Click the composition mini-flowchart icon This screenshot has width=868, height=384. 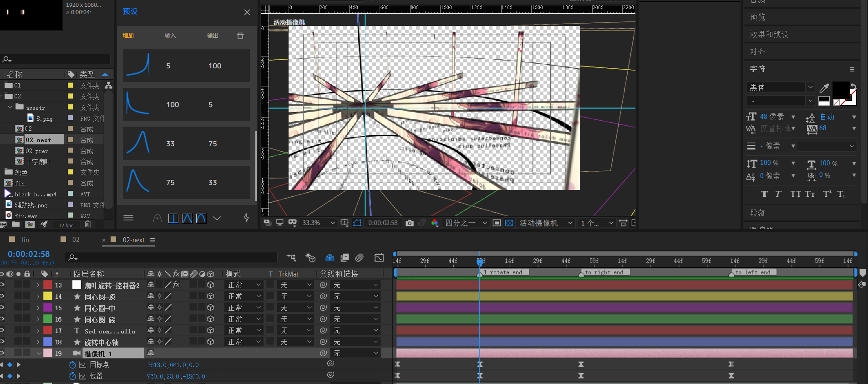click(x=291, y=258)
